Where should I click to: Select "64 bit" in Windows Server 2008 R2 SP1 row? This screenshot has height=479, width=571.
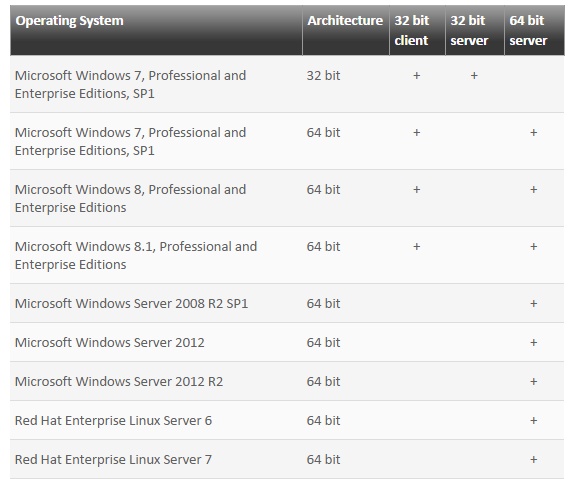(x=323, y=303)
